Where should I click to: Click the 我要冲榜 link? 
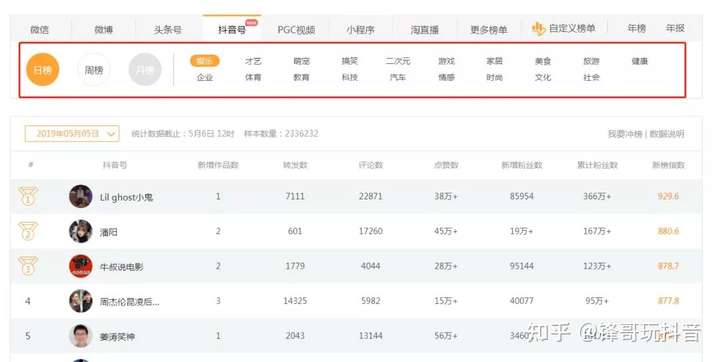click(625, 134)
